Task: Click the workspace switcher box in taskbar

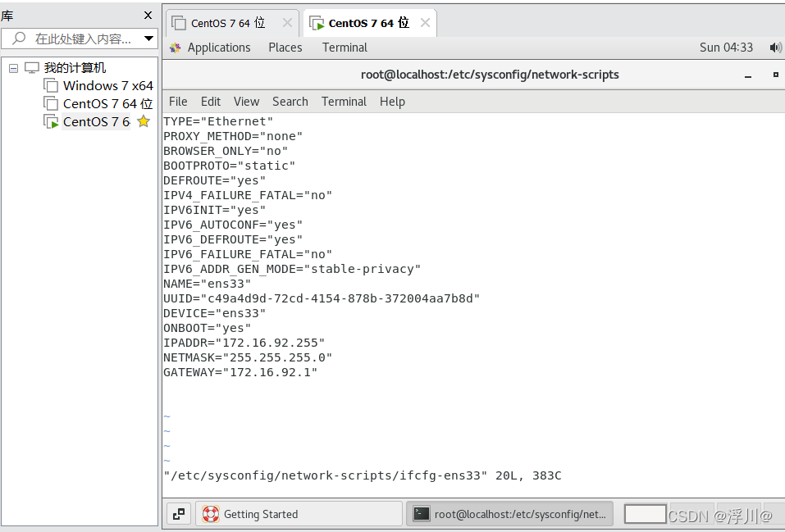Action: coord(646,514)
